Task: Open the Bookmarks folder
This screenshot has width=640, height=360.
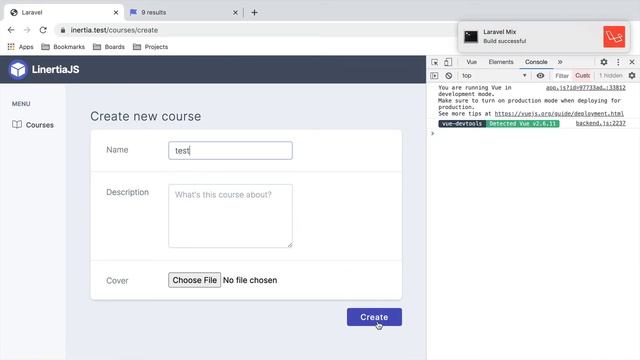Action: (x=63, y=47)
